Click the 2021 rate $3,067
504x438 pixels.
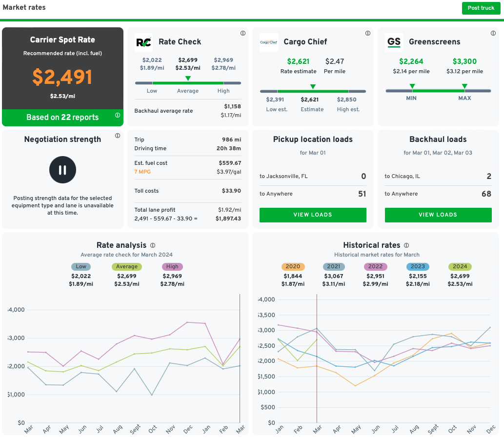[x=334, y=276]
